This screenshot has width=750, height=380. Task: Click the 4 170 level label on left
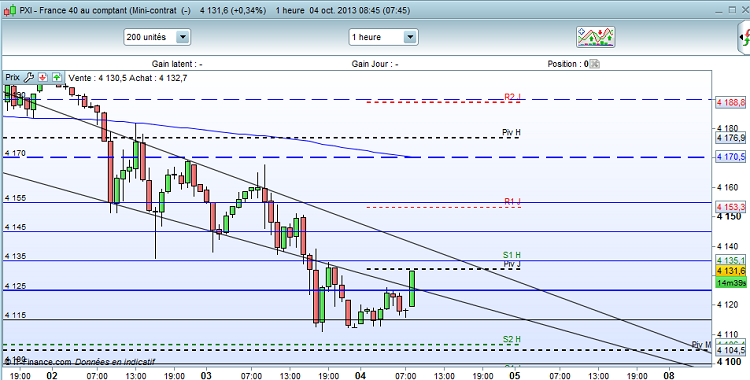point(14,153)
